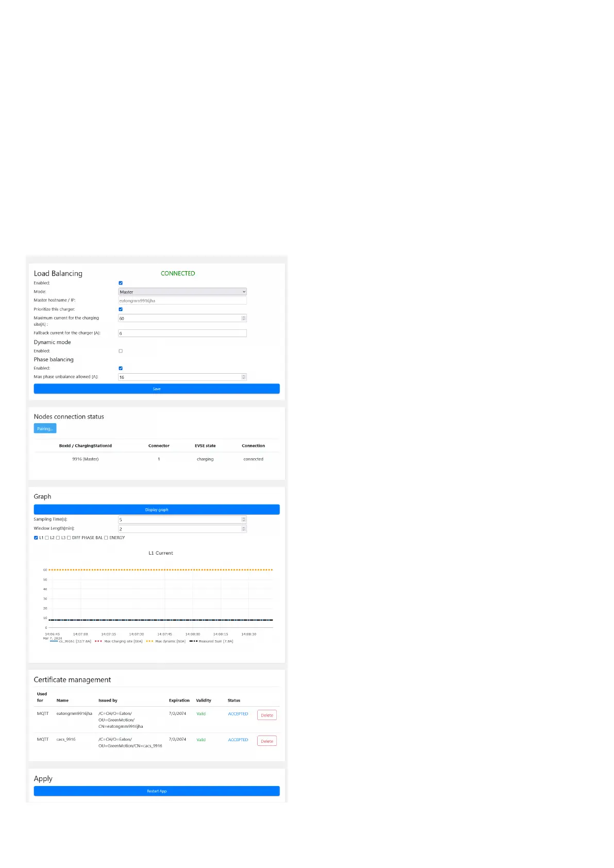Enable the L2 graph checkbox
This screenshot has width=614, height=868.
tap(47, 538)
